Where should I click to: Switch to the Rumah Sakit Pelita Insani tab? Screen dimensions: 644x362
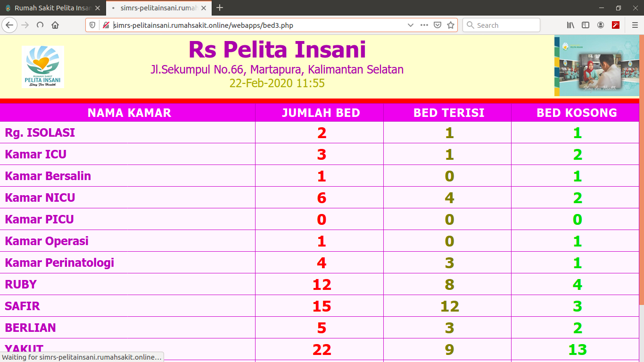click(x=53, y=8)
